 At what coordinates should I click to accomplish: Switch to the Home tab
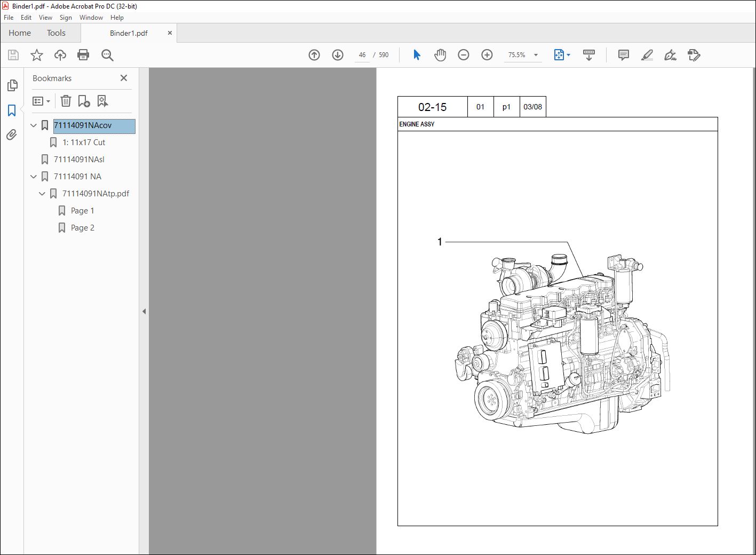click(20, 33)
